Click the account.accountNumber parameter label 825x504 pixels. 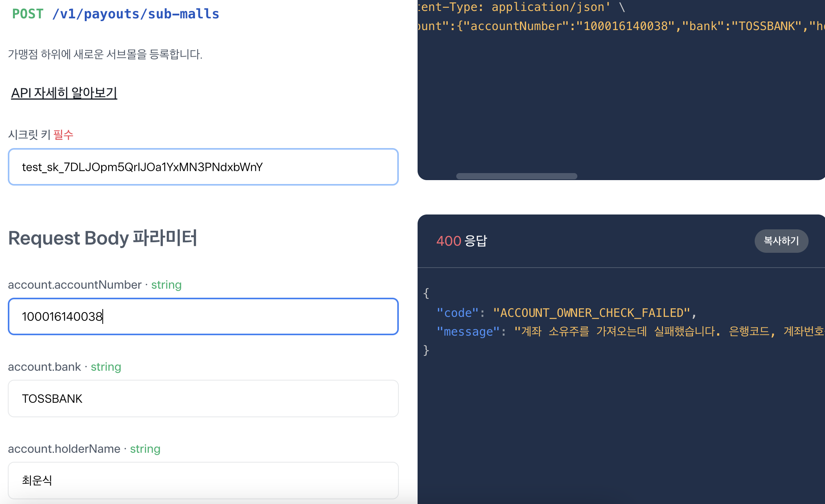coord(75,285)
